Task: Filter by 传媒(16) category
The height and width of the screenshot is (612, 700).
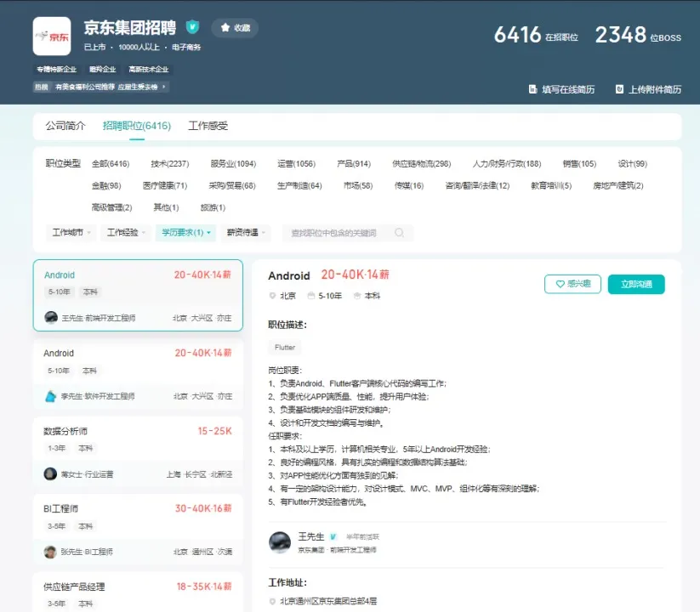Action: [409, 185]
